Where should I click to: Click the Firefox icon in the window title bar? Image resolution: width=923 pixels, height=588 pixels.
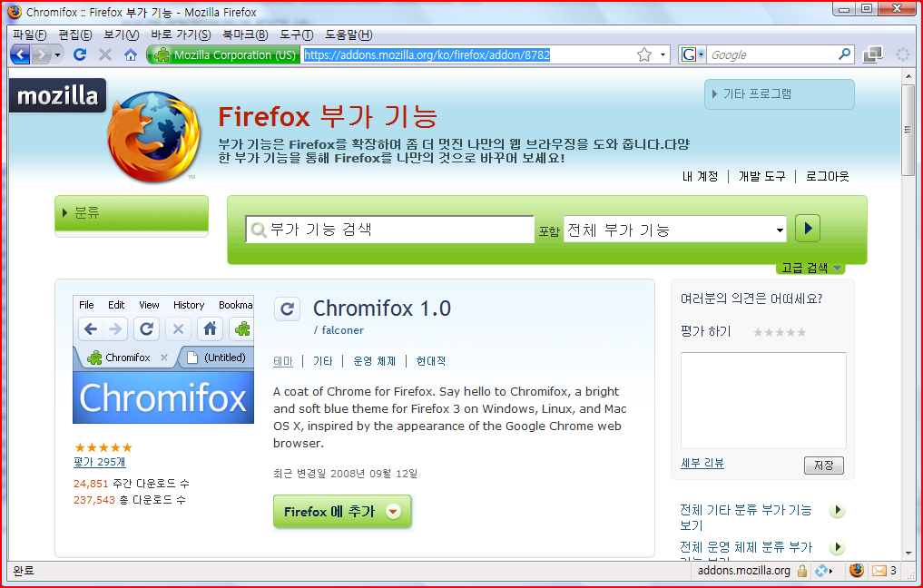coord(15,12)
